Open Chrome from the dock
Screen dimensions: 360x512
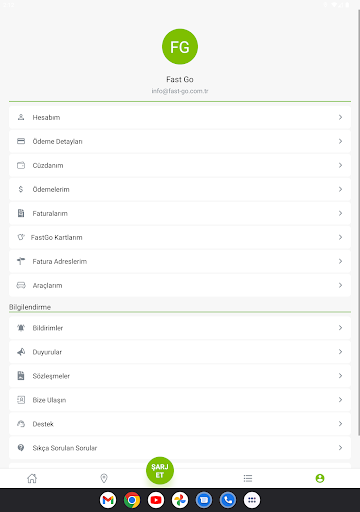tap(132, 500)
